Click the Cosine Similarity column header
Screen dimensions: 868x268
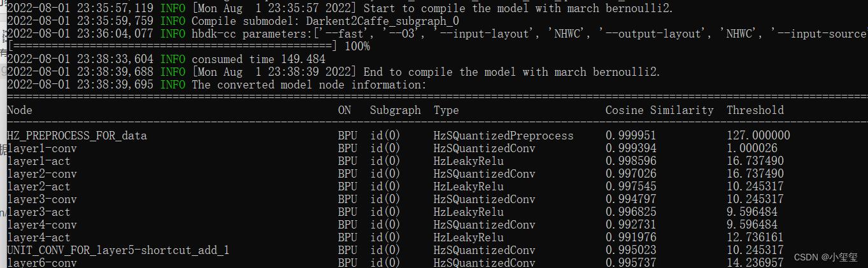(659, 110)
